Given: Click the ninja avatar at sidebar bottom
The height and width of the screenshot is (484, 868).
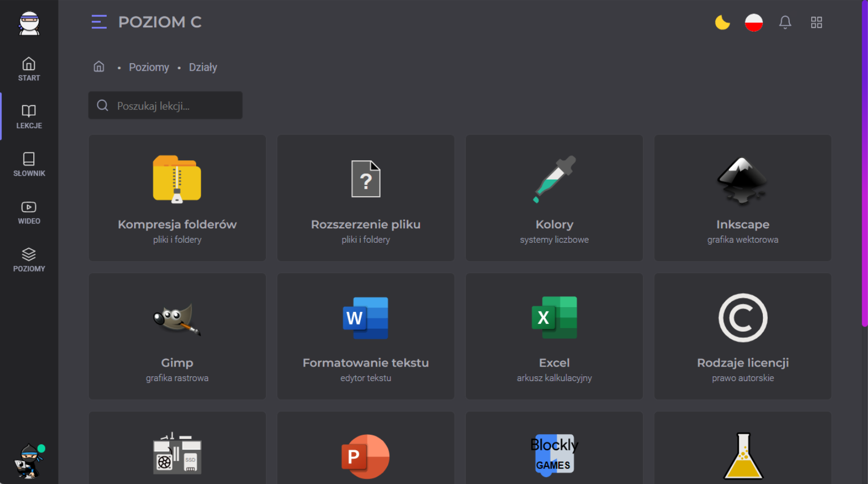Looking at the screenshot, I should pos(29,460).
